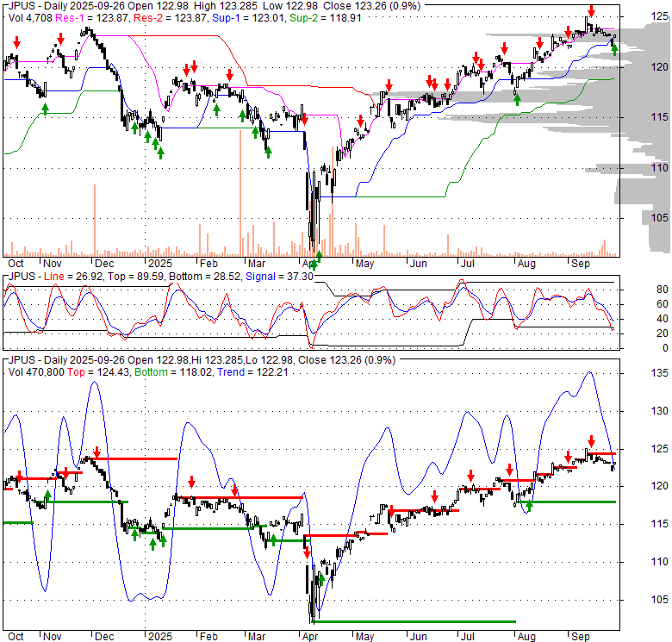The height and width of the screenshot is (642, 672).
Task: Click the 'Line = 26.92' oscillator label
Action: [73, 277]
